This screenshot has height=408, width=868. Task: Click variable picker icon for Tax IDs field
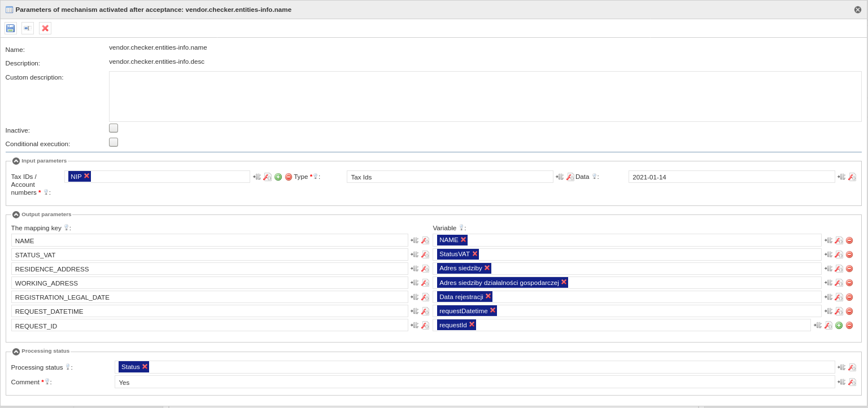[x=257, y=177]
